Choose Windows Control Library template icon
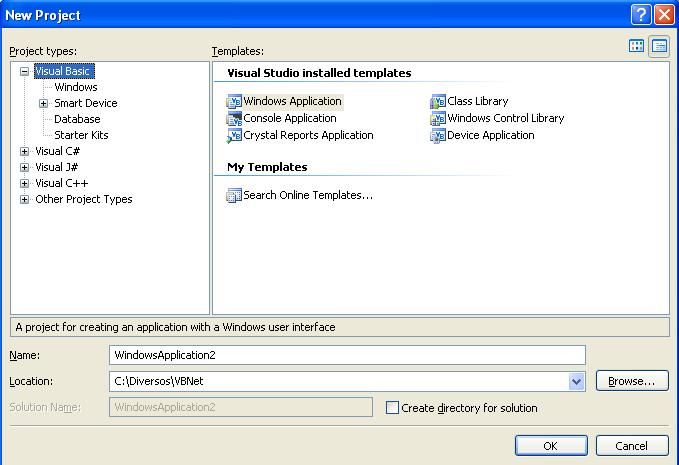The width and height of the screenshot is (679, 465). [x=438, y=119]
